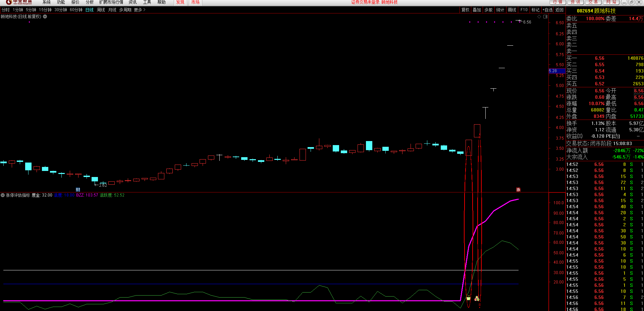Viewport: 644px width, 311px height.
Task: Expand the 顾地科技 chart title dropdown
Action: click(x=45, y=16)
